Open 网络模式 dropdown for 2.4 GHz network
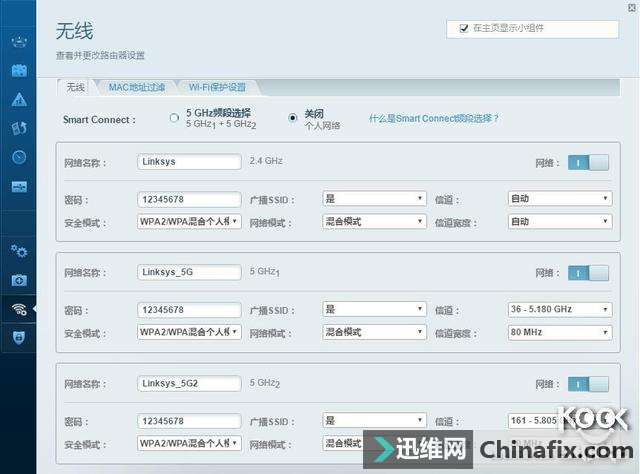The height and width of the screenshot is (474, 640). point(374,222)
